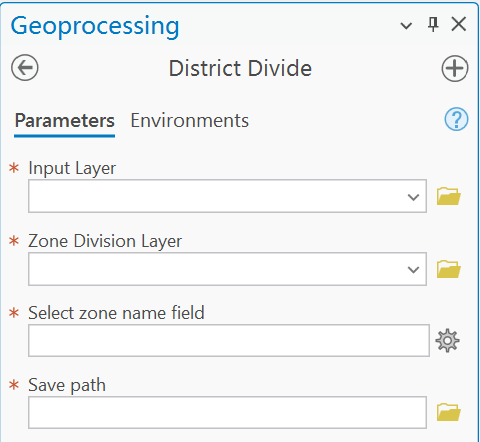
Task: Close the Geoprocessing pane
Action: point(459,24)
